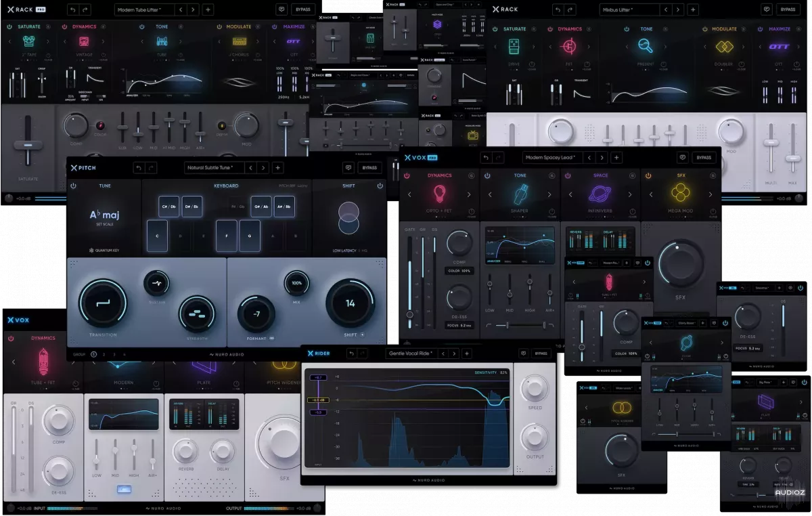Image resolution: width=812 pixels, height=516 pixels.
Task: Click the BYPASS button in X Rider
Action: pyautogui.click(x=541, y=353)
